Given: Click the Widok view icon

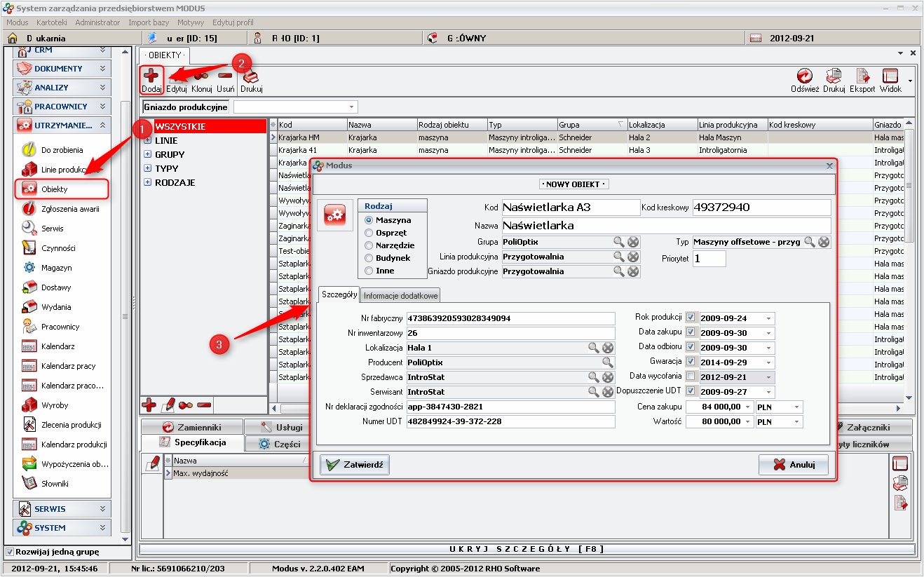Looking at the screenshot, I should (890, 76).
